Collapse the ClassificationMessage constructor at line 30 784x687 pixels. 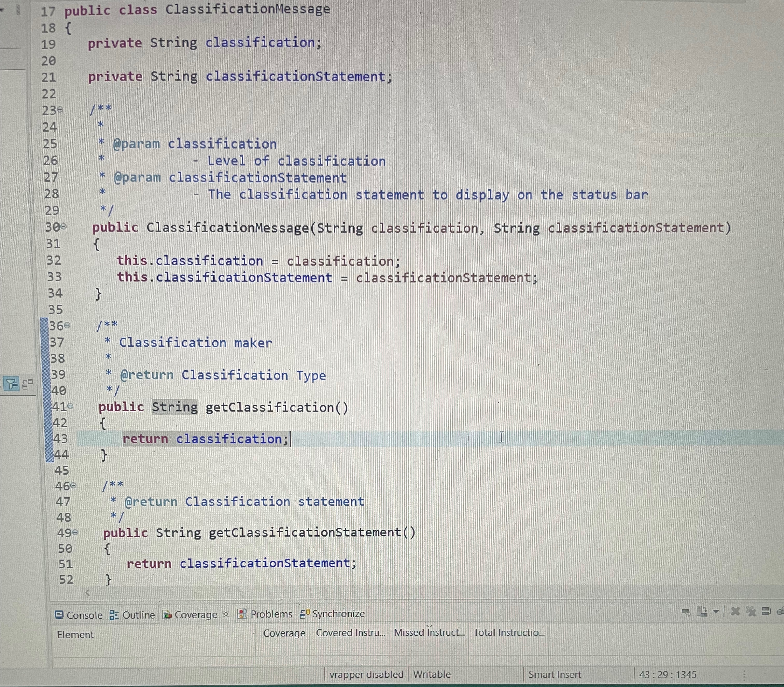pyautogui.click(x=64, y=227)
